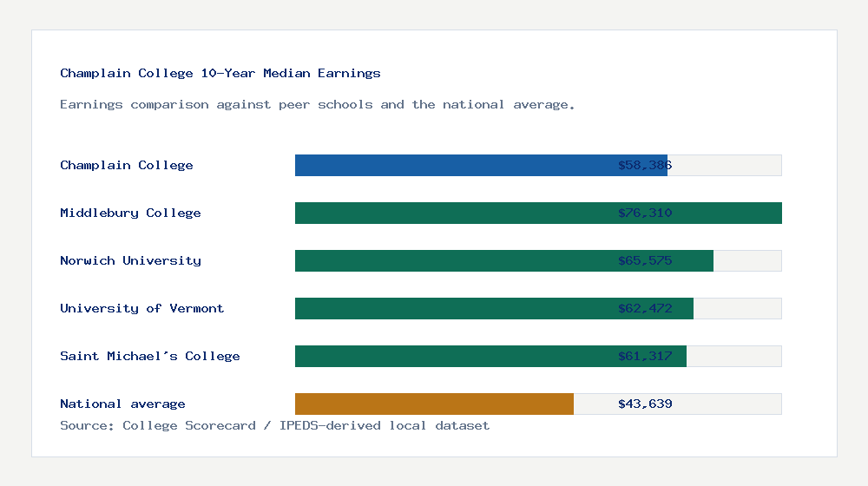Click the source note about College Scorecard
Image resolution: width=868 pixels, height=486 pixels.
click(x=274, y=425)
